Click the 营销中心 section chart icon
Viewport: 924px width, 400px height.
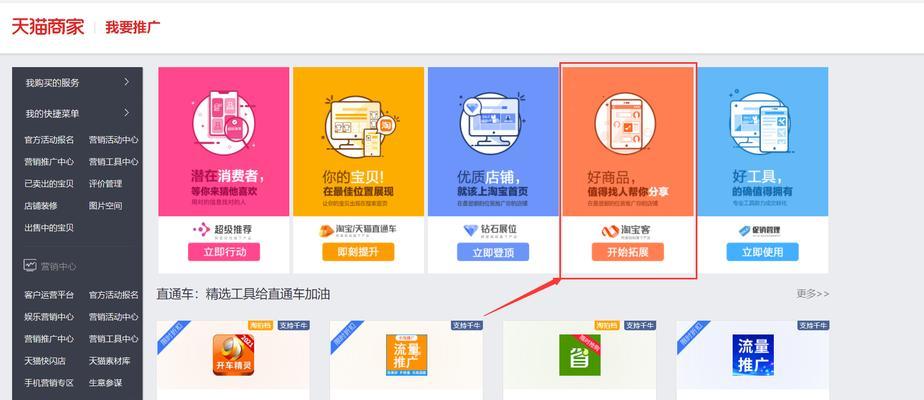[x=30, y=266]
